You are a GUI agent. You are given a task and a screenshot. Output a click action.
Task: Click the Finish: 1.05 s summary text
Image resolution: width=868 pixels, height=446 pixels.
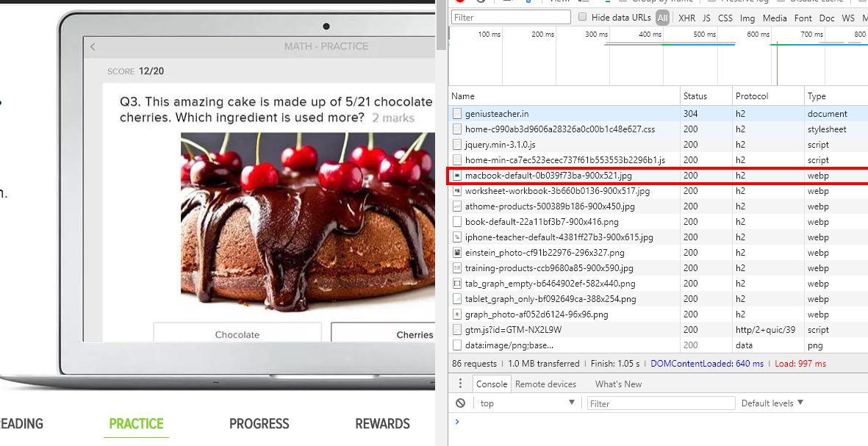coord(615,364)
